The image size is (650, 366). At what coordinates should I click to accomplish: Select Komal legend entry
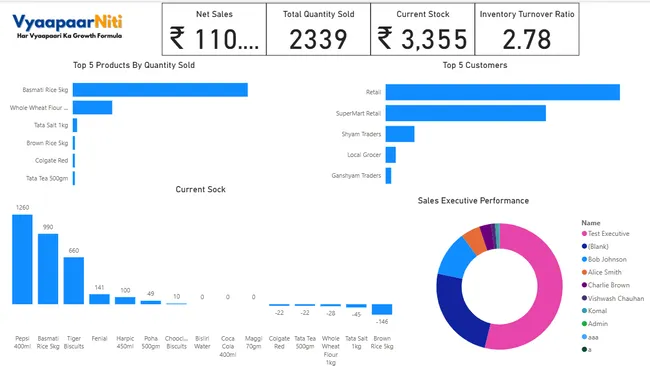pyautogui.click(x=594, y=311)
